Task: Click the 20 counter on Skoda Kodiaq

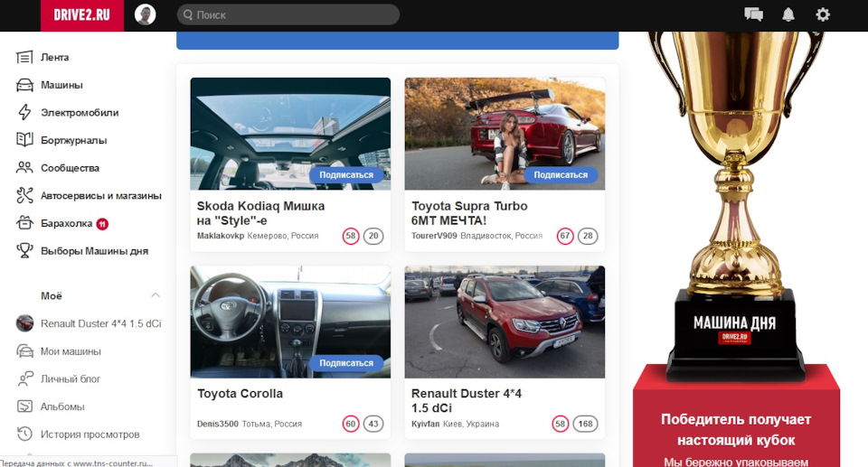Action: point(373,236)
